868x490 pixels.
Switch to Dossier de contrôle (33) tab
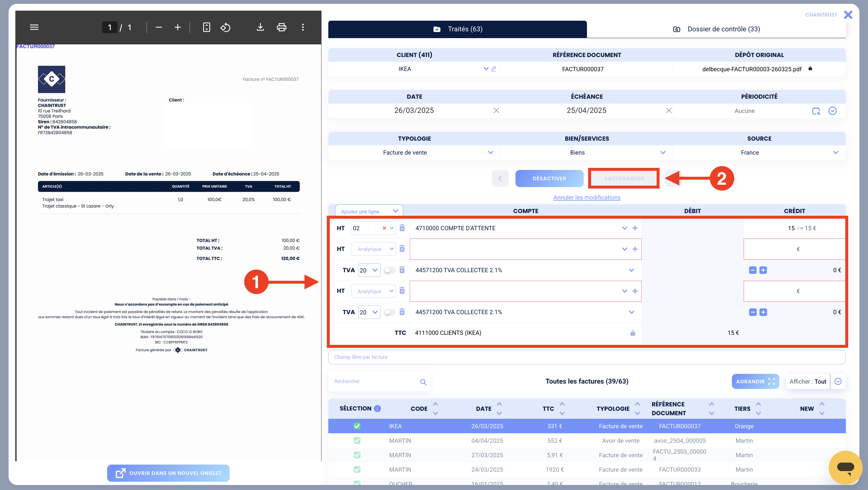coord(716,29)
